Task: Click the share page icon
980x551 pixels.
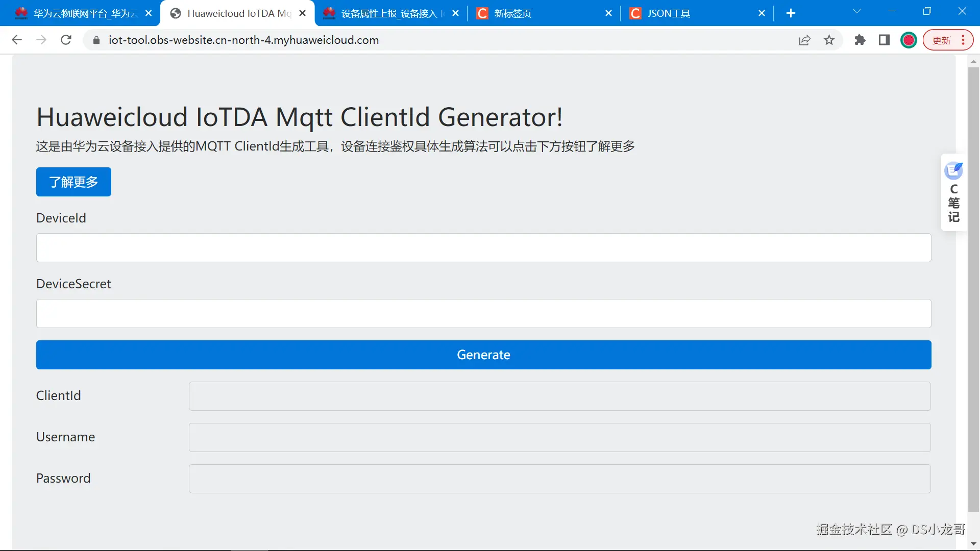Action: coord(804,40)
